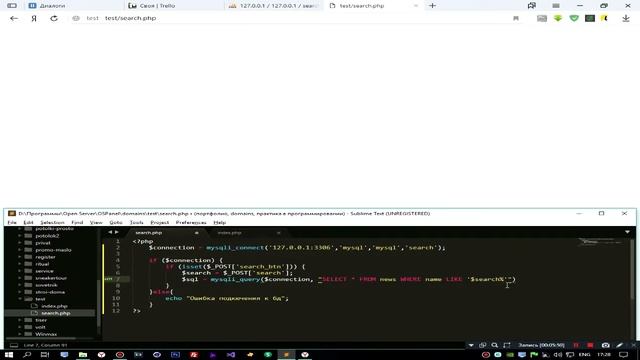Open the Windows Start menu

(9, 355)
